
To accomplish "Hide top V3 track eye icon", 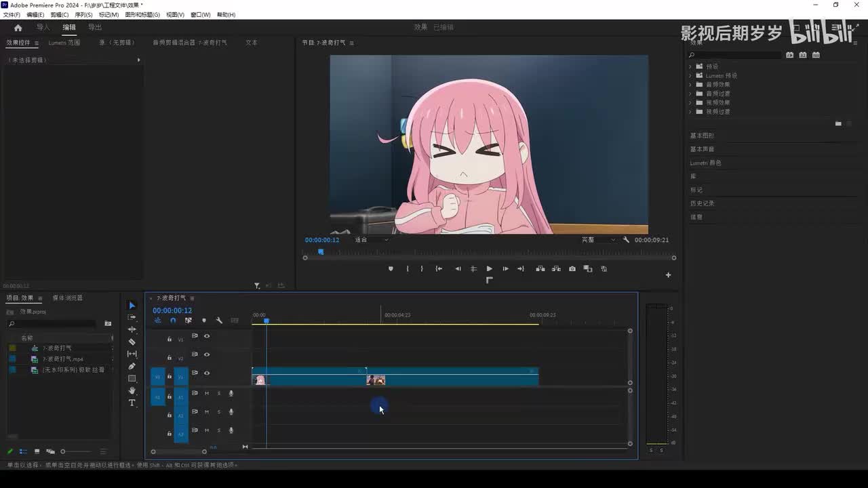I will pos(207,336).
